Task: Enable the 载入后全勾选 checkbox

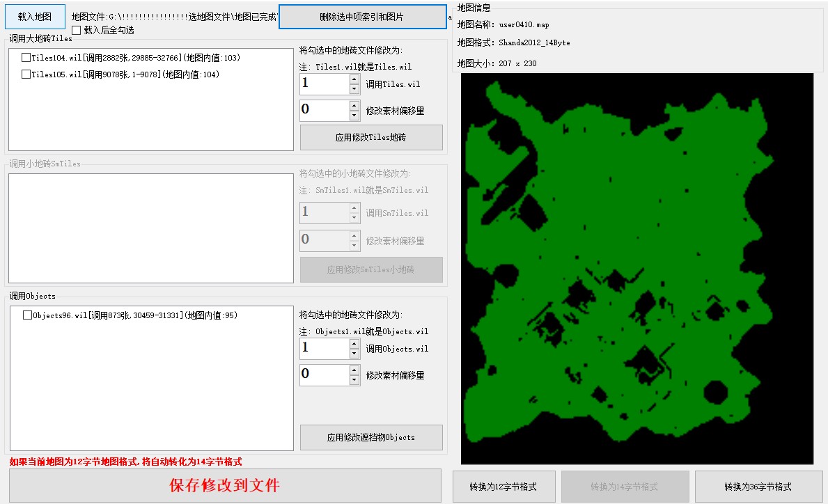Action: coord(77,30)
